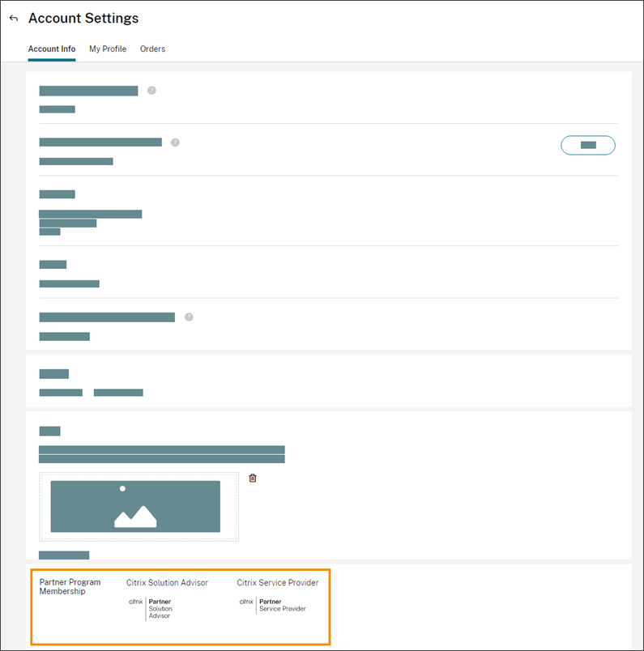Click the 'Citrix Service Provider' text
This screenshot has width=644, height=651.
(x=278, y=582)
